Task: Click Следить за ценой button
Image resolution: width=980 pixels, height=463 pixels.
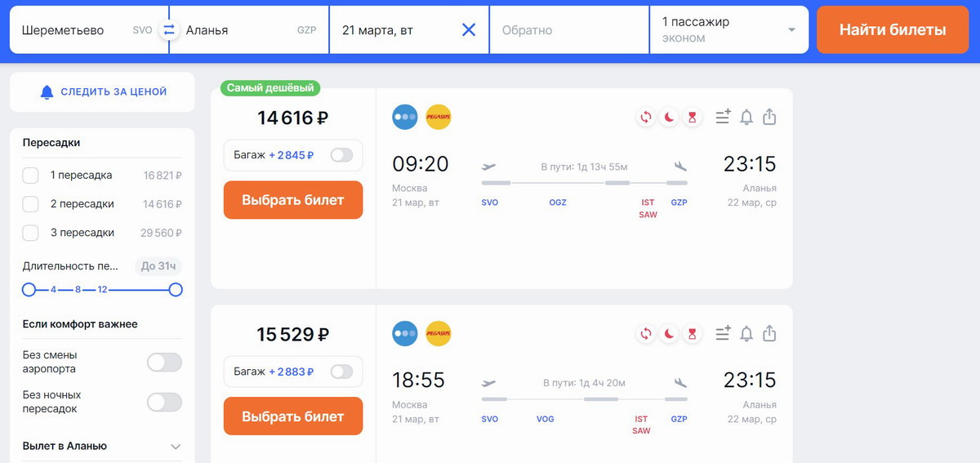Action: point(102,92)
